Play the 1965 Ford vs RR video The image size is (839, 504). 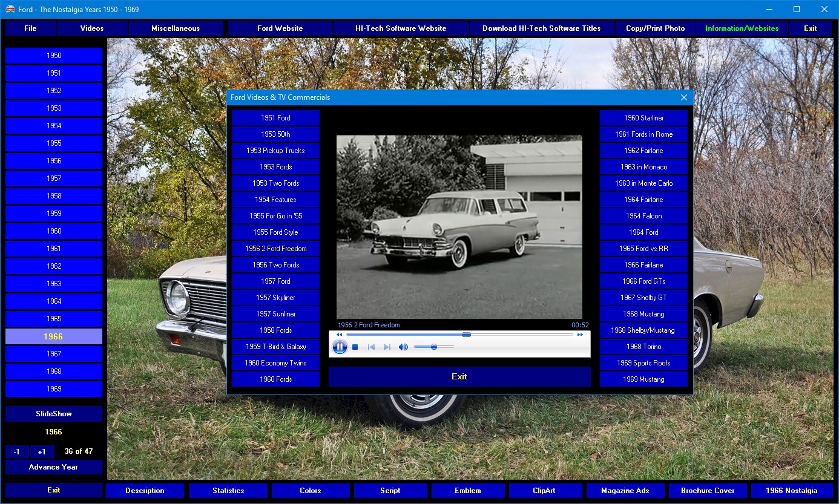[x=643, y=249]
